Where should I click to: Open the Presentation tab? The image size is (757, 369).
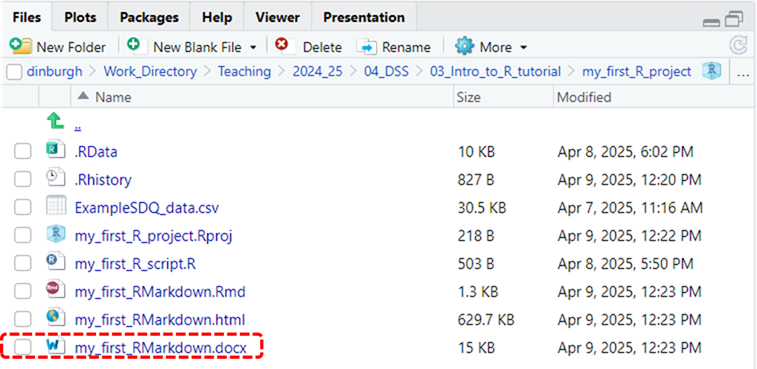coord(364,17)
